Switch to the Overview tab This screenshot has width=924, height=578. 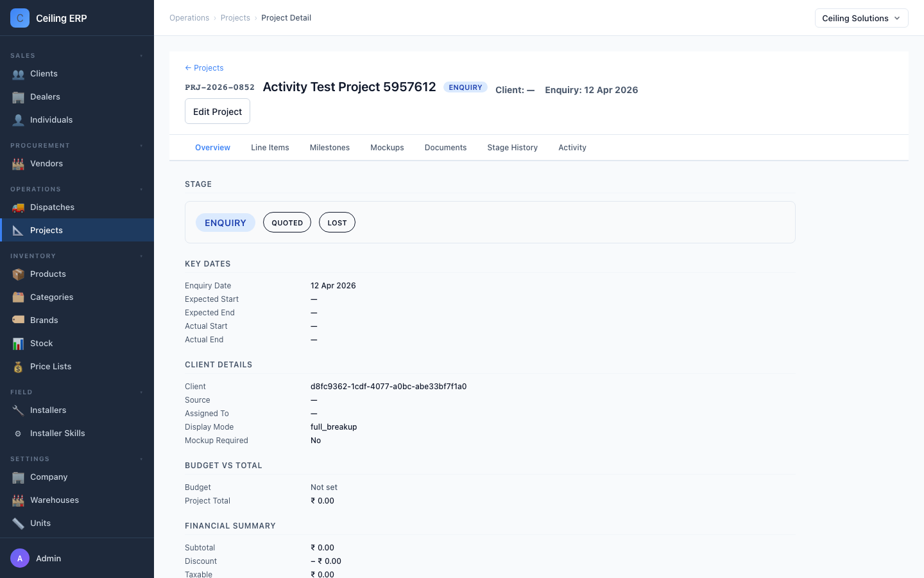[x=212, y=148]
